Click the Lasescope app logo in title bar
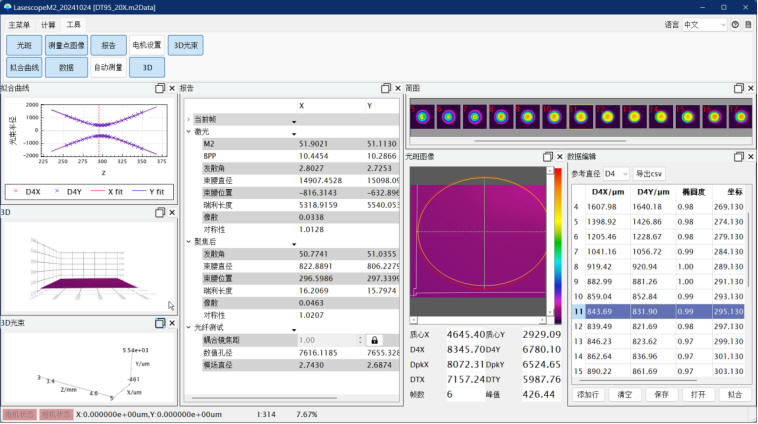Viewport: 758px width, 424px height. 7,7
